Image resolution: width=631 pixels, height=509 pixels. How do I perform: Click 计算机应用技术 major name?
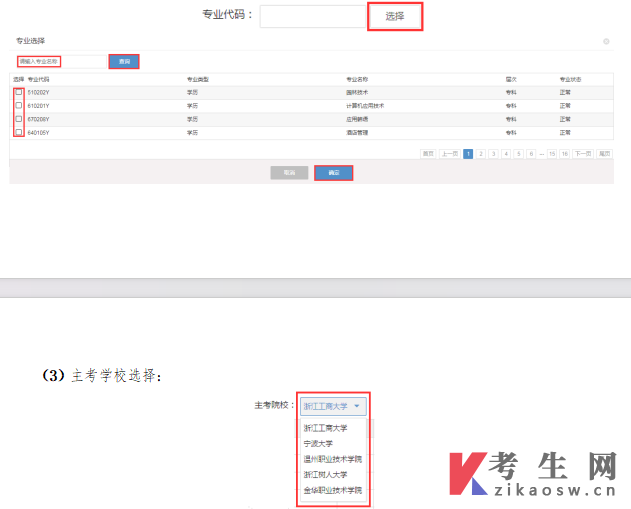pos(365,106)
